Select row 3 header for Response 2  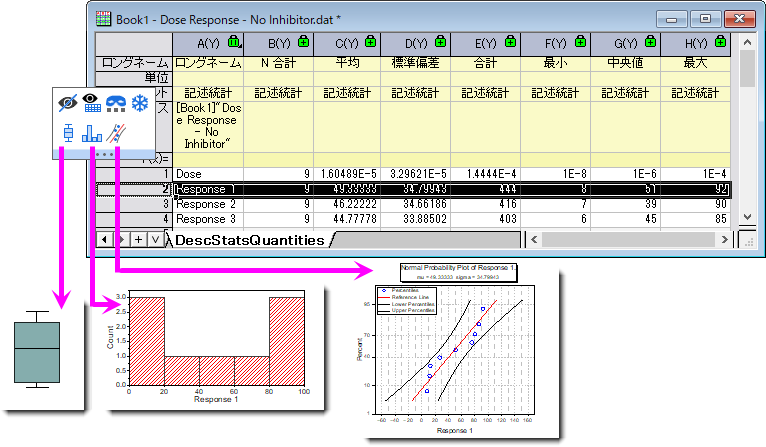click(134, 204)
